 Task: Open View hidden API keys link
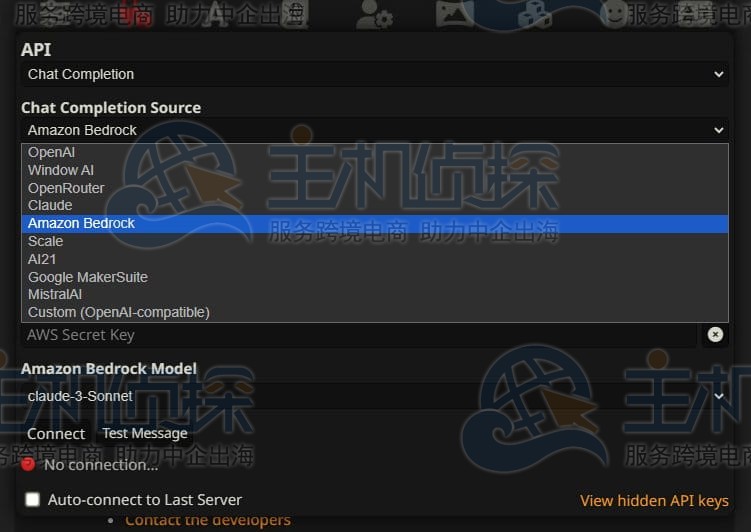tap(654, 501)
